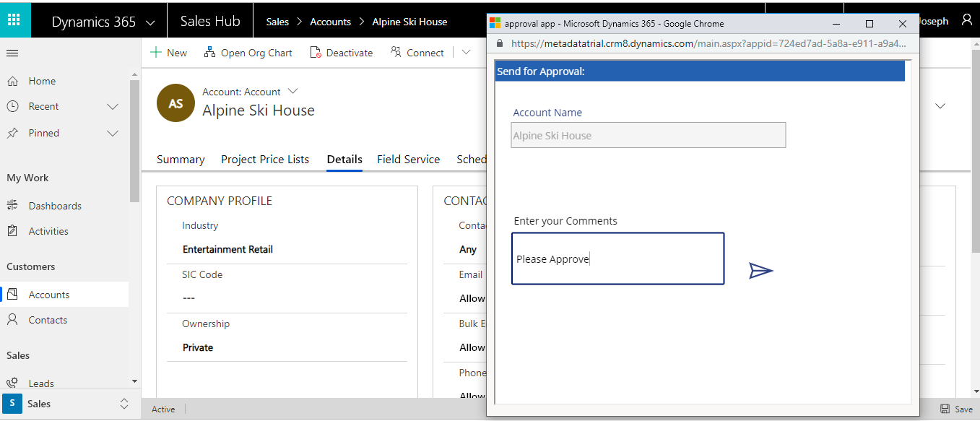Collapse the hamburger navigation menu

pos(12,53)
